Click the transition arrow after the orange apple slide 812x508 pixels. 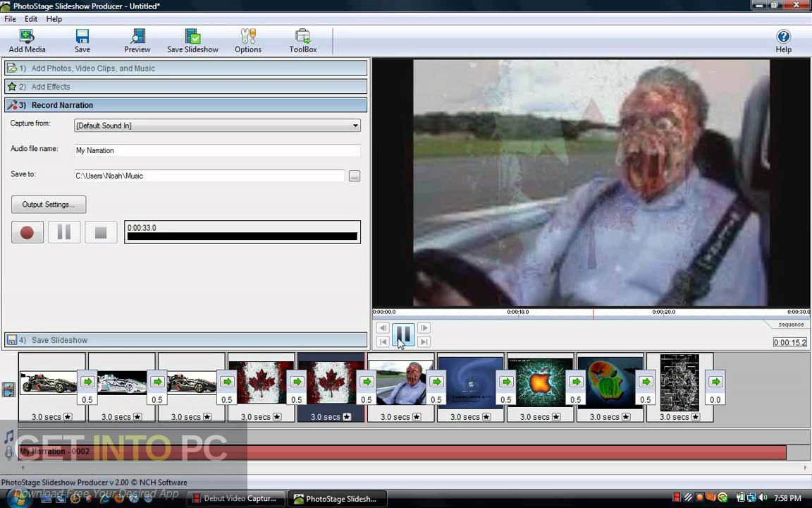576,382
